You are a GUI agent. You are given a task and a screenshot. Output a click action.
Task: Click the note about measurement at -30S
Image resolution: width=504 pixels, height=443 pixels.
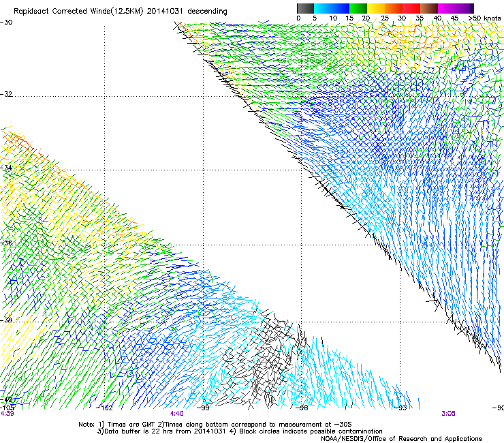254,425
